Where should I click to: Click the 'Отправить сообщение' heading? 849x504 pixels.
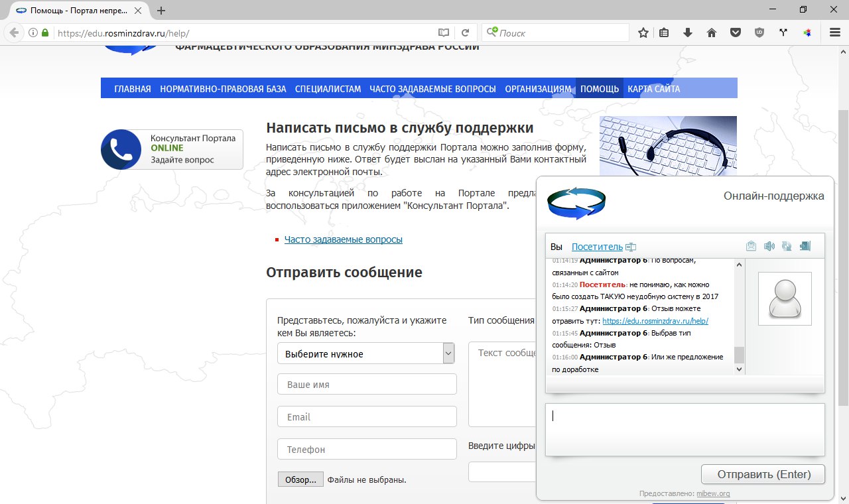[x=344, y=272]
